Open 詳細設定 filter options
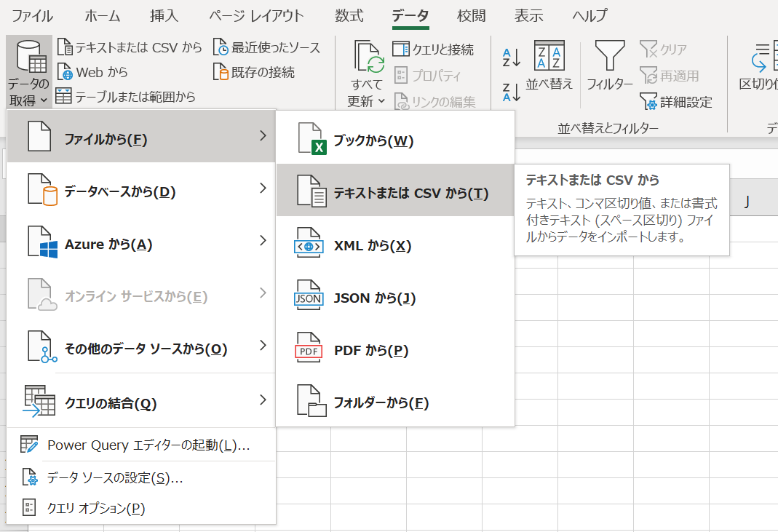The image size is (778, 532). point(676,102)
